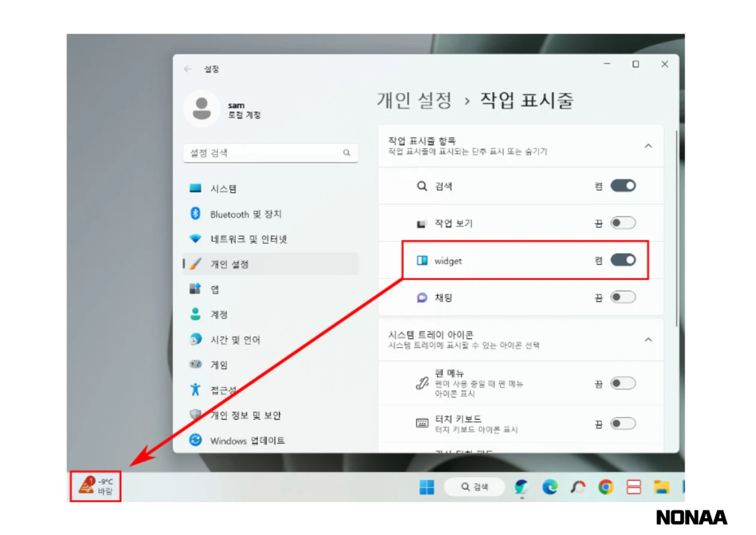Image resolution: width=756 pixels, height=535 pixels.
Task: Collapse the 작업 표시줄 항목 section
Action: [x=648, y=145]
